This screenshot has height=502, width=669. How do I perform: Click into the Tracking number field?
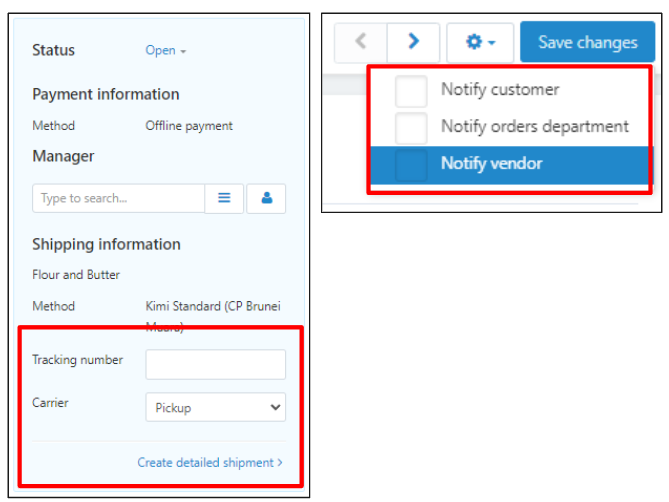click(x=215, y=364)
